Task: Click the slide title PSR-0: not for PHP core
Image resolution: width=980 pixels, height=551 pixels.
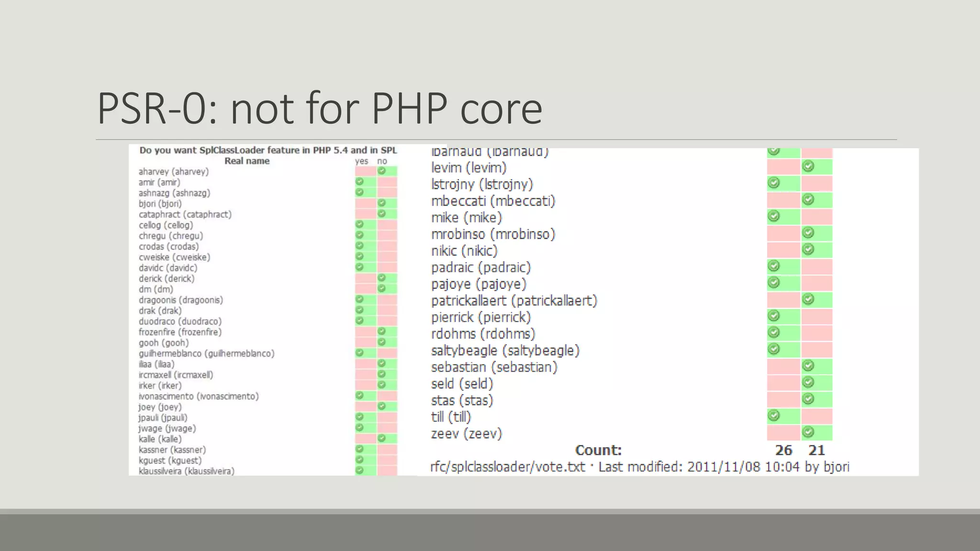Action: coord(320,108)
